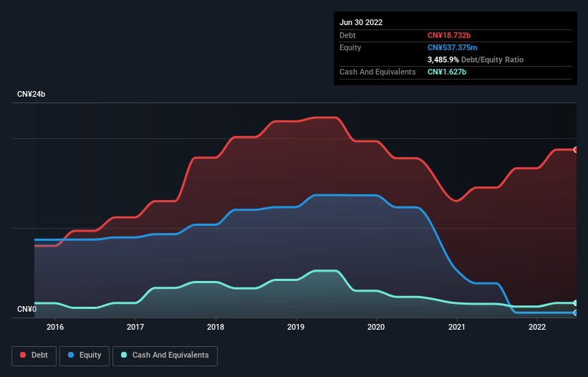Click the Jun 30 2022 tooltip date

361,22
